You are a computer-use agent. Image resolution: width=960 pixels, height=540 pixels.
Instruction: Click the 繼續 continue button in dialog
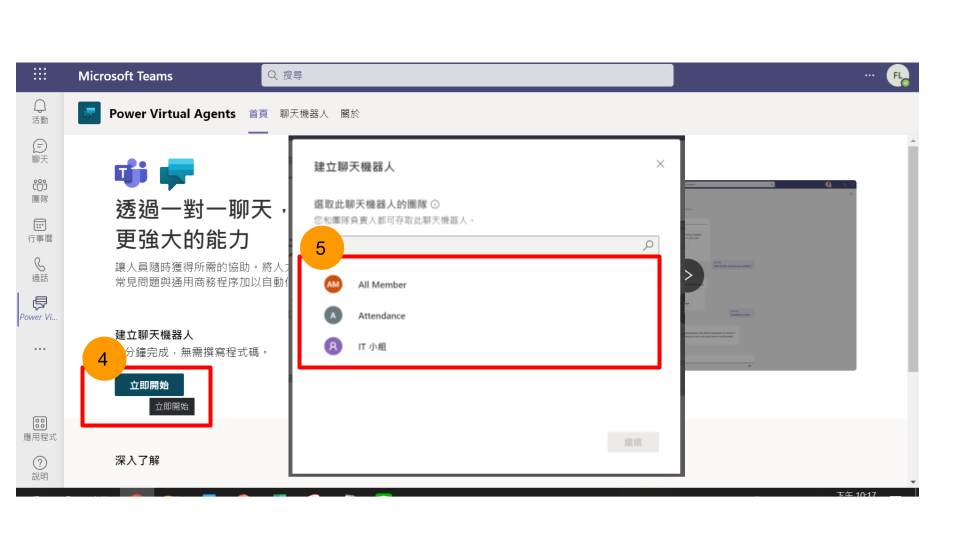coord(633,442)
